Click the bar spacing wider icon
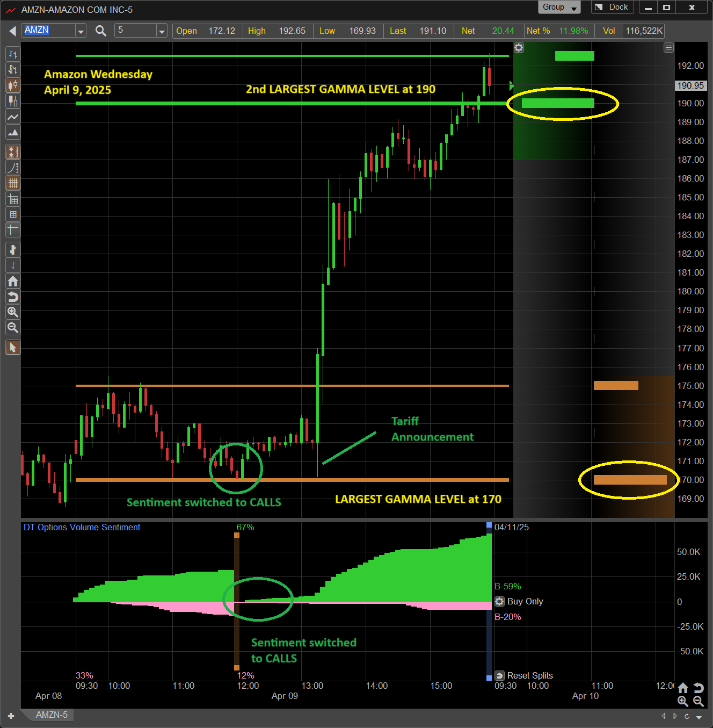Screen dimensions: 713x728 pos(13,250)
